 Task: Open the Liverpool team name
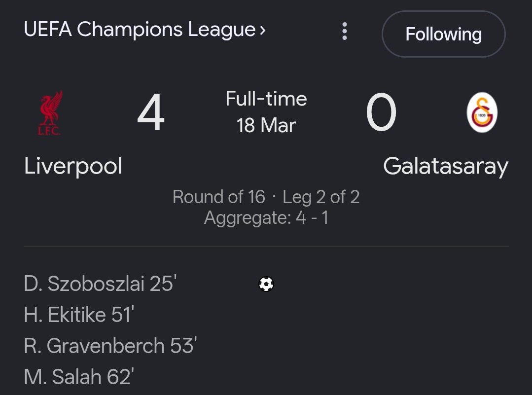tap(73, 166)
